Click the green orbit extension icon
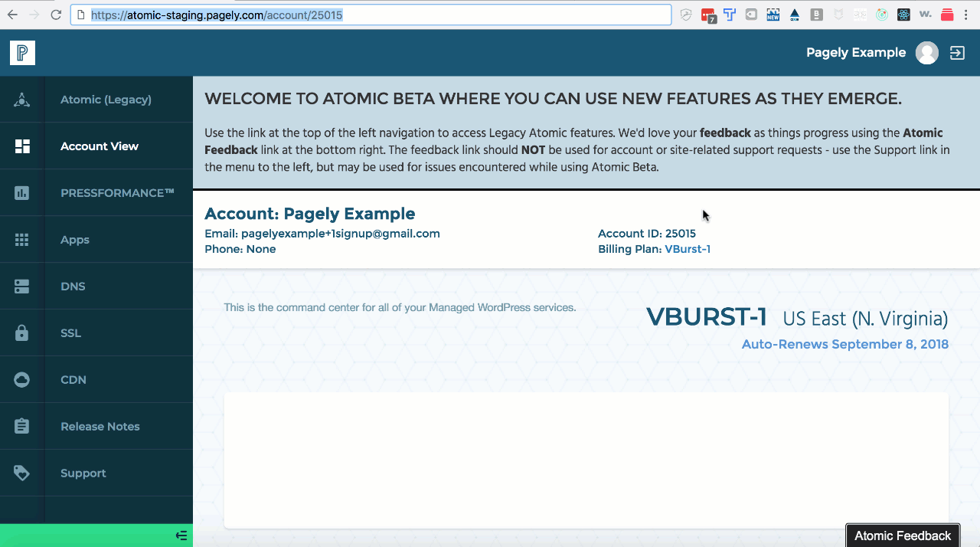The image size is (980, 547). (x=882, y=15)
